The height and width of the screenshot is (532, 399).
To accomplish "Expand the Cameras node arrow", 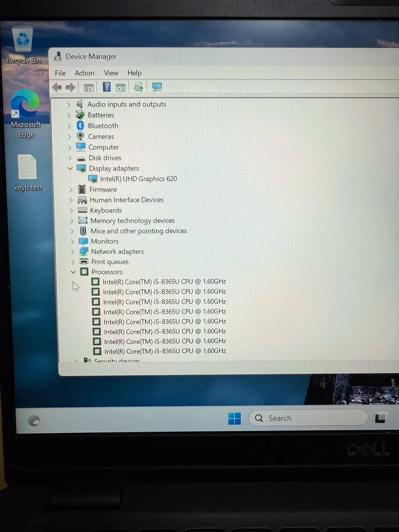I will point(69,137).
